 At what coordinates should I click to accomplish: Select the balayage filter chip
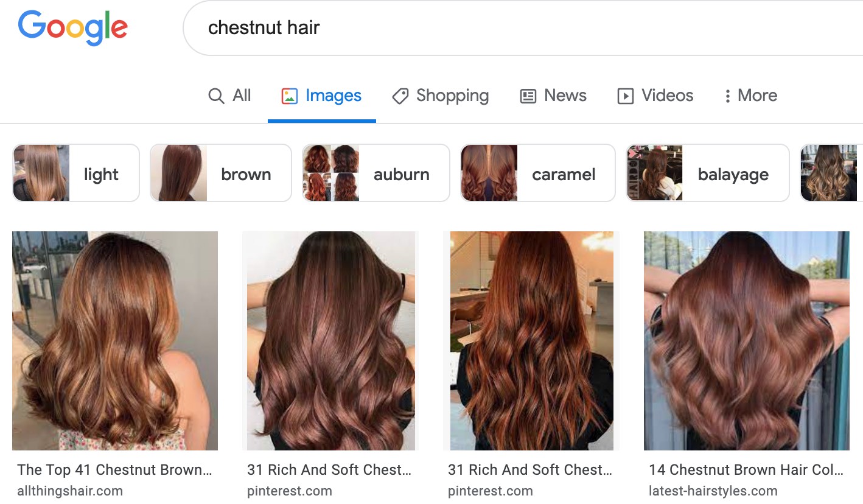coord(708,173)
